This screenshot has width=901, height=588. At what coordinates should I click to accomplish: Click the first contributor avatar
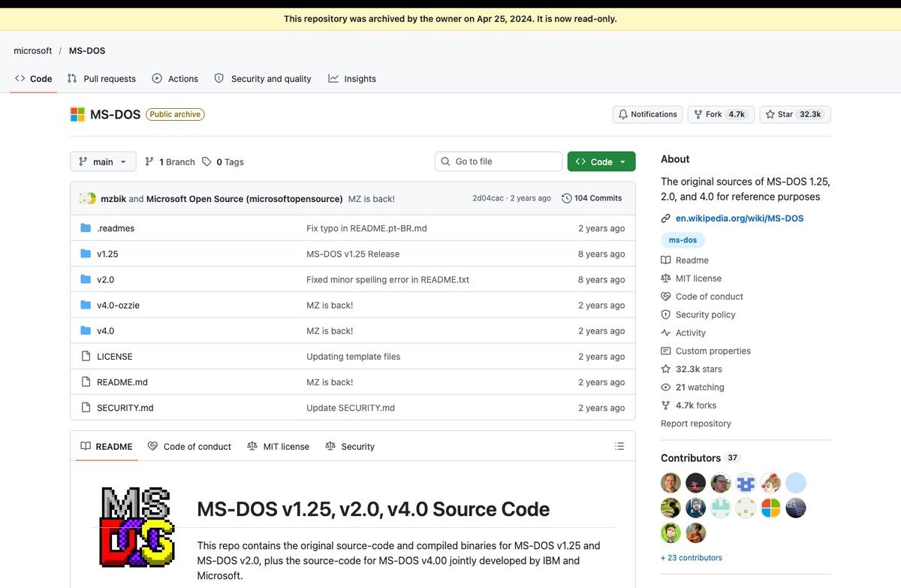point(670,483)
